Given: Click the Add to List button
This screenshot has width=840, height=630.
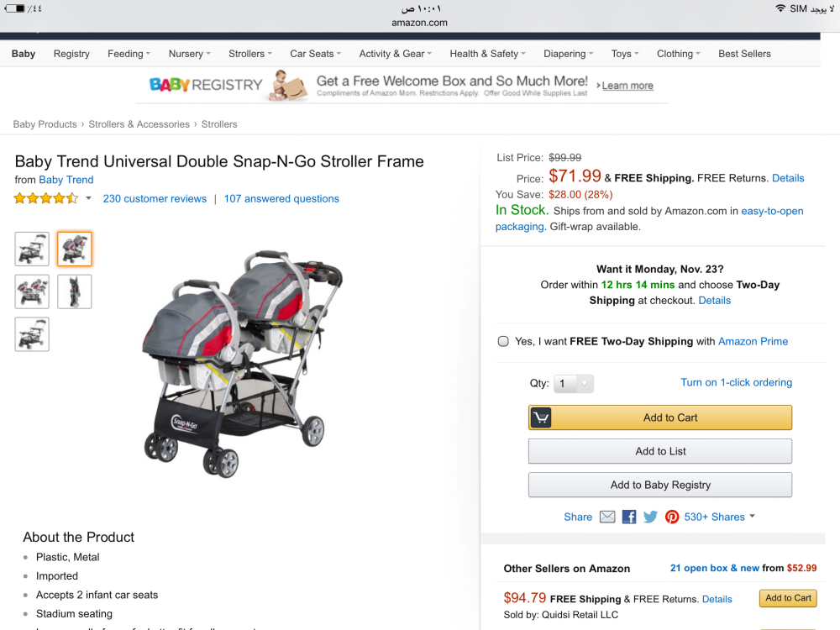Looking at the screenshot, I should (x=659, y=451).
